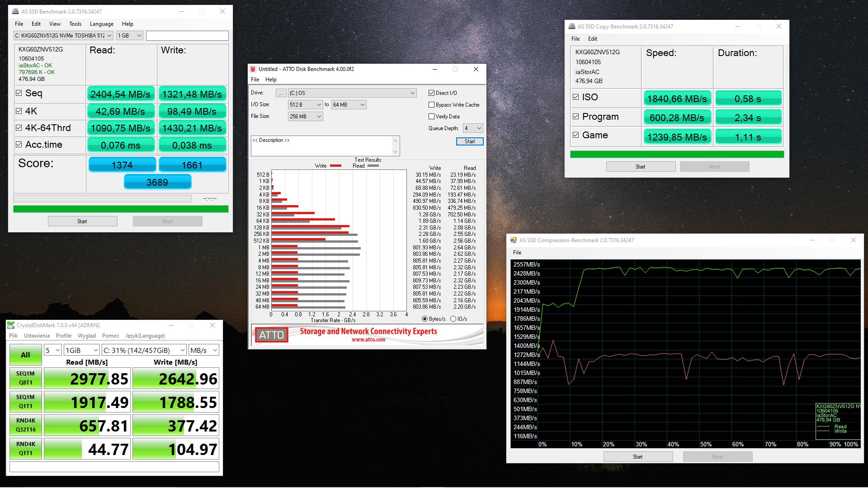
Task: Close the ATTO Disk Benchmark window
Action: (x=476, y=69)
